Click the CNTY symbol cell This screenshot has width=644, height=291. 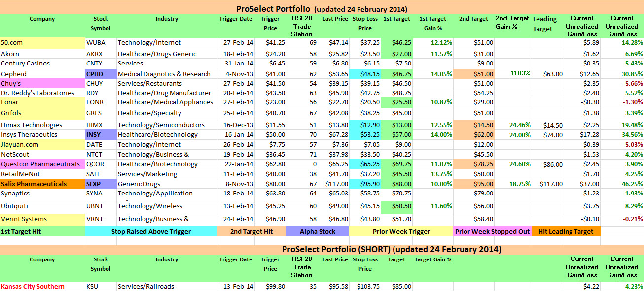(101, 64)
